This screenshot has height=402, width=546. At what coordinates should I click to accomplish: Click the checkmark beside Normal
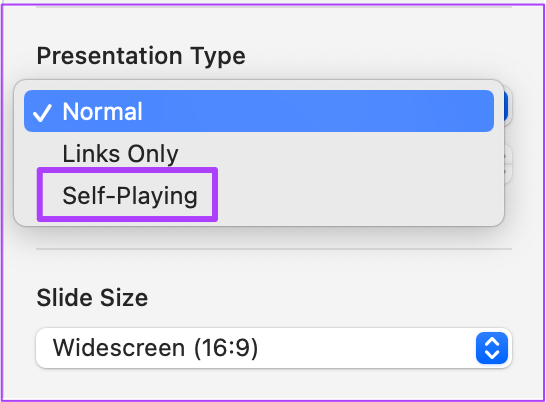pyautogui.click(x=42, y=113)
